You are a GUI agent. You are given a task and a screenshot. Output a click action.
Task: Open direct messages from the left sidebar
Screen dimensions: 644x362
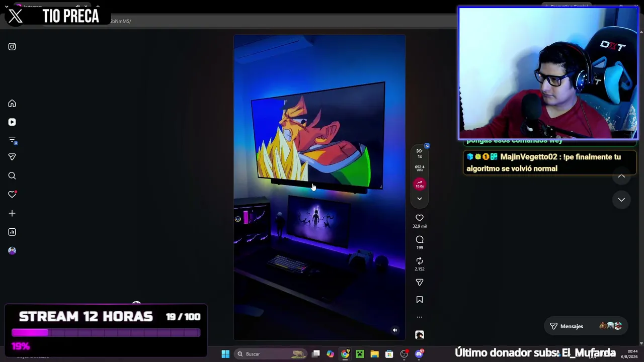(x=12, y=157)
